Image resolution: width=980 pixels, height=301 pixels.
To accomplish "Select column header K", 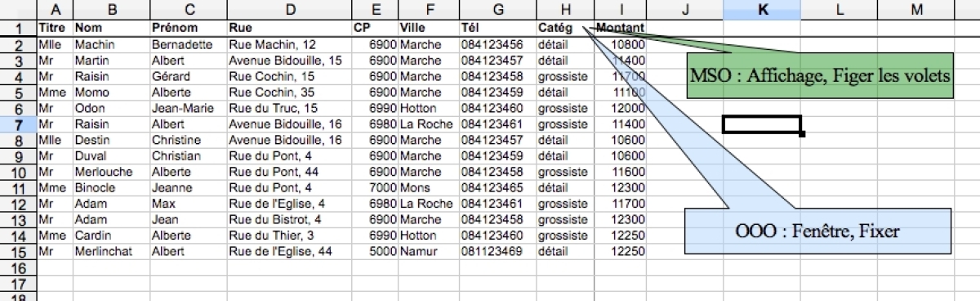I will 761,9.
